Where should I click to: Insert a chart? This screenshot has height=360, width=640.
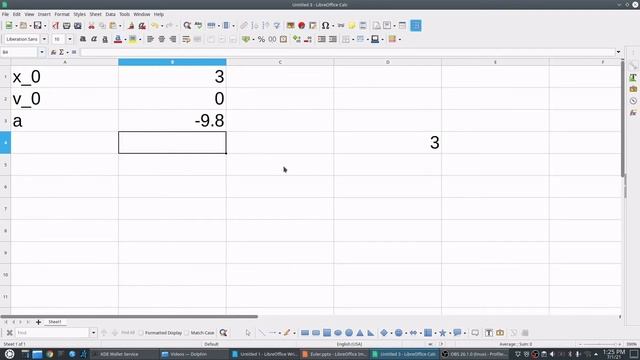coord(301,26)
